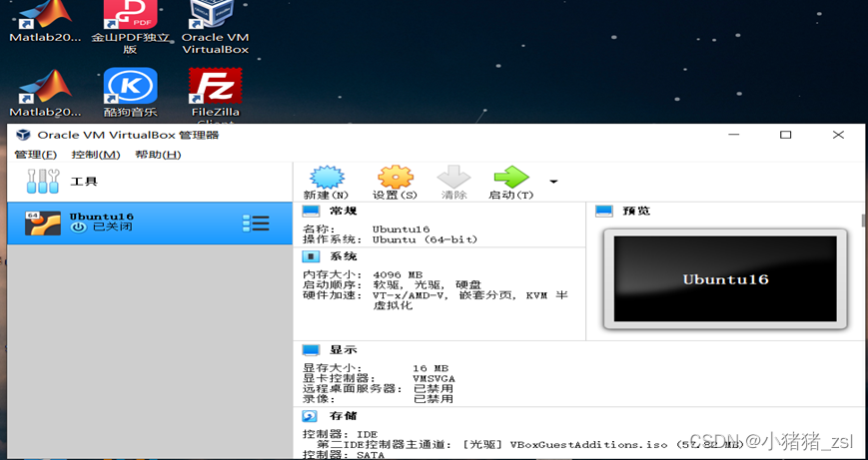
Task: Click the 控制器: IDE storage line
Action: 340,435
